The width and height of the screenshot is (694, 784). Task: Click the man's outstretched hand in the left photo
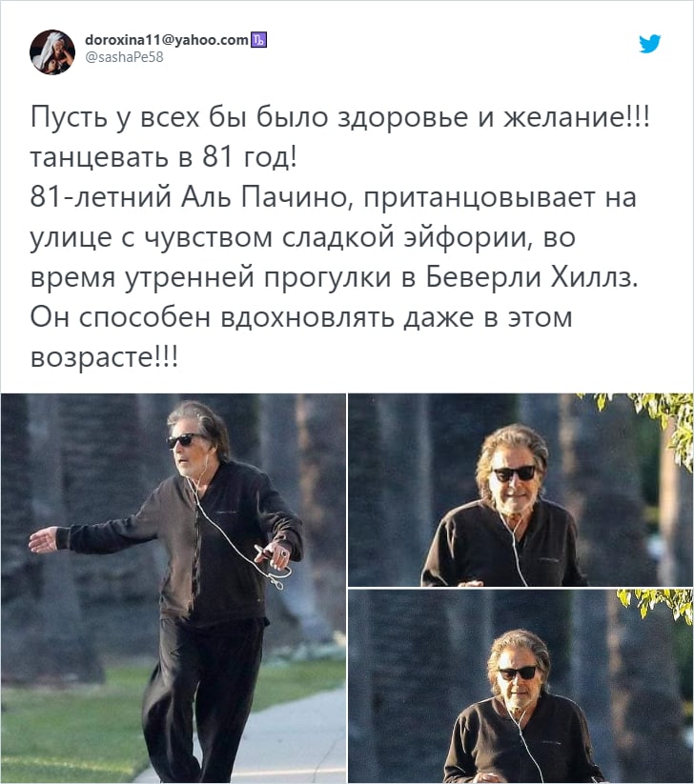coord(44,539)
